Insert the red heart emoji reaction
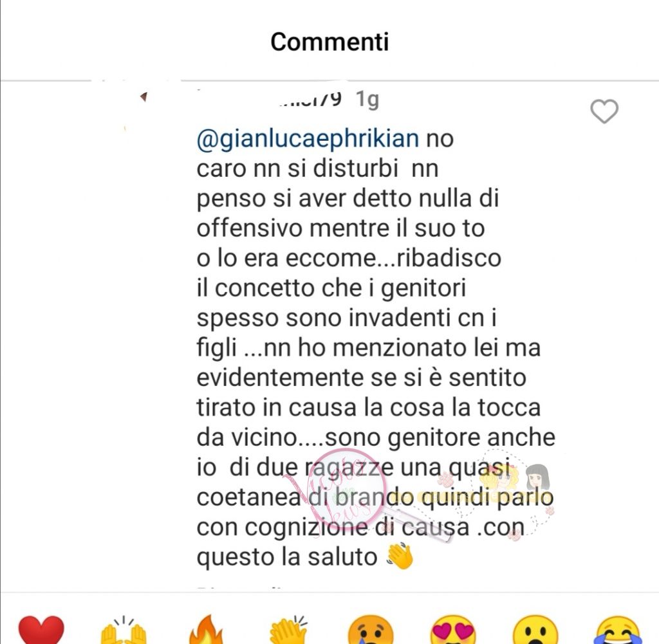 tap(41, 629)
